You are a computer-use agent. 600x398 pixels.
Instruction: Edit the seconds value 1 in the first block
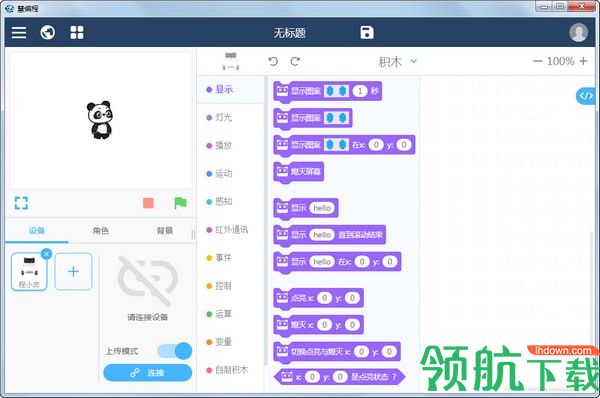(x=360, y=91)
